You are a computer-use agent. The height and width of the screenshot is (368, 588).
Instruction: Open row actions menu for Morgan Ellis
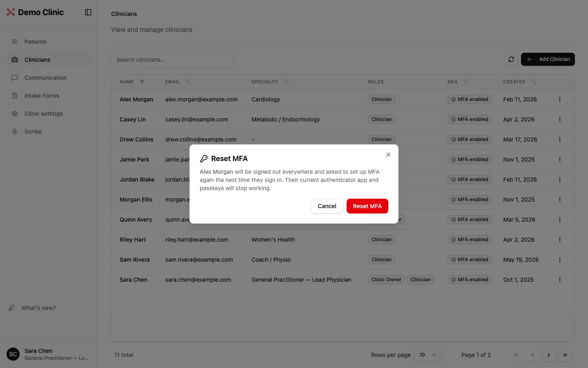(560, 200)
